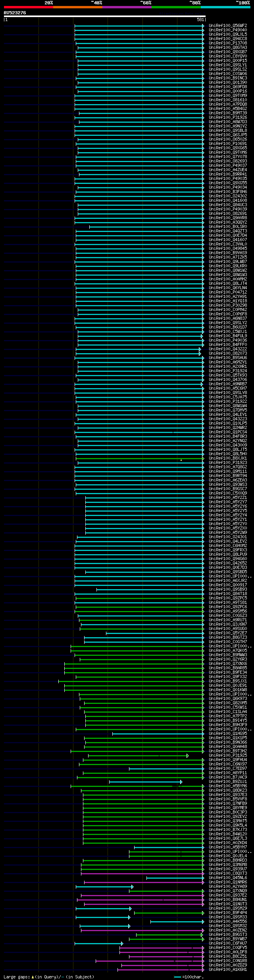254x980 pixels.
Task: Select UniRef100_A5BYH7 hit
Action: [x=228, y=847]
